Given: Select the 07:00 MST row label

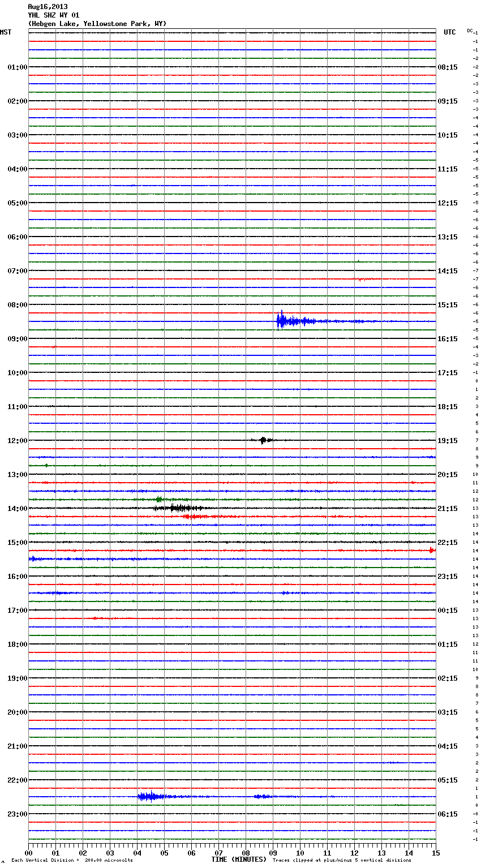Looking at the screenshot, I should coord(17,271).
